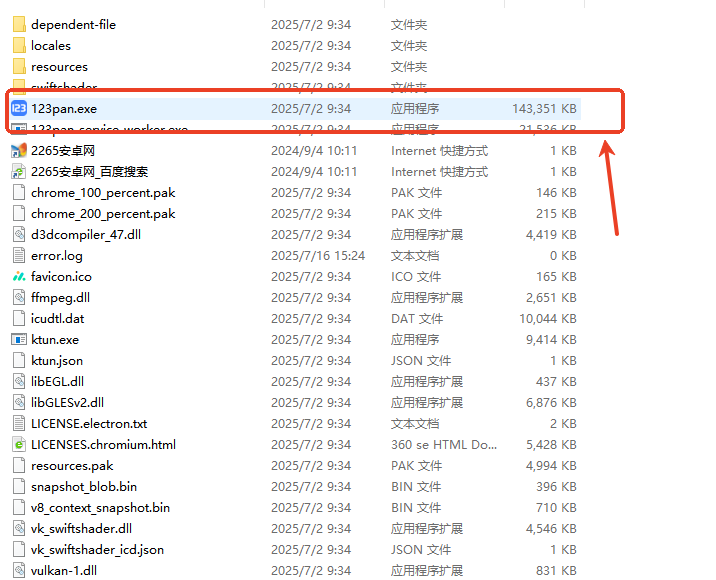
Task: Click the ktun.json file icon
Action: point(19,361)
